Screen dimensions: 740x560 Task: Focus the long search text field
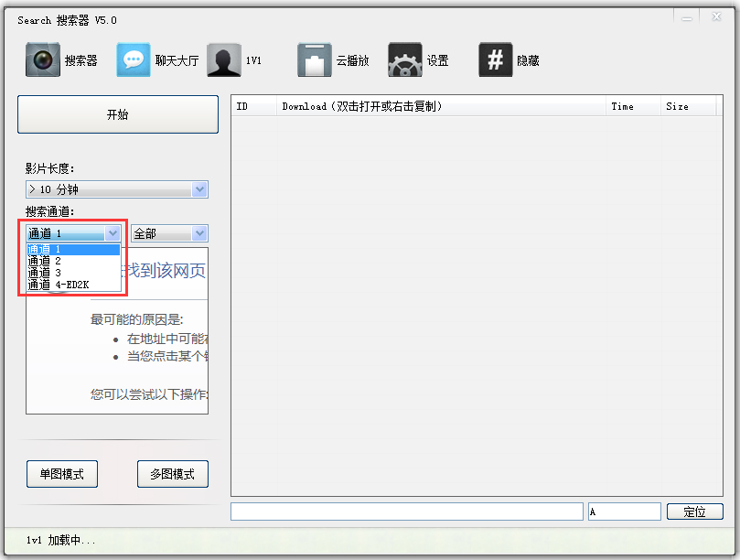407,512
